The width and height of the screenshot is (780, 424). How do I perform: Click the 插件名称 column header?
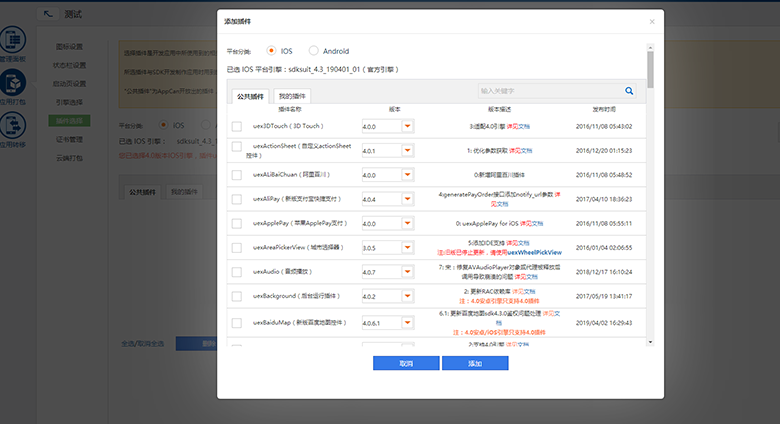click(x=290, y=109)
